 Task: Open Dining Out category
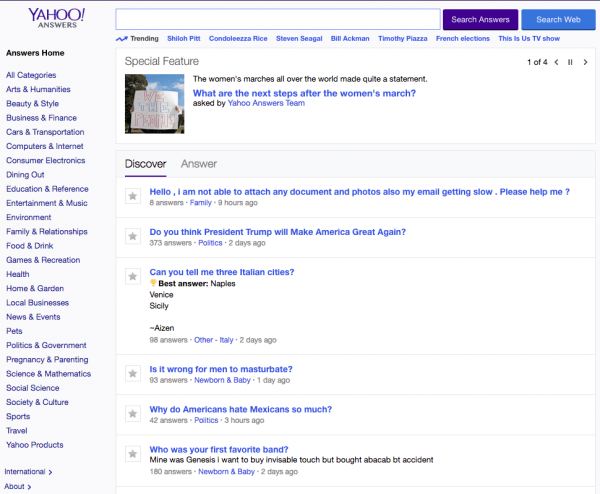(x=25, y=174)
